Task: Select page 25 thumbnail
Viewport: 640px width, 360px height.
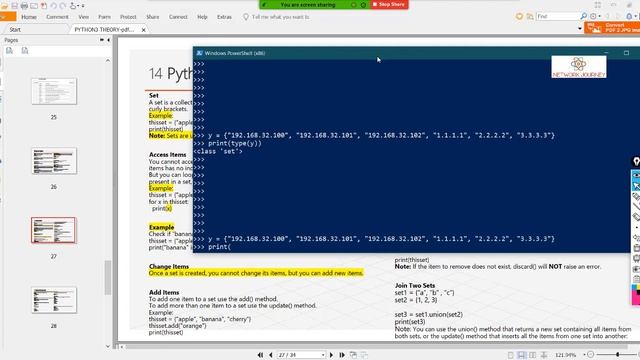Action: coord(54,91)
